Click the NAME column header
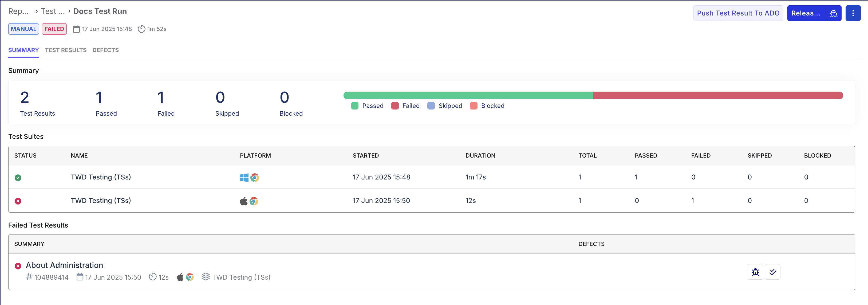 79,156
